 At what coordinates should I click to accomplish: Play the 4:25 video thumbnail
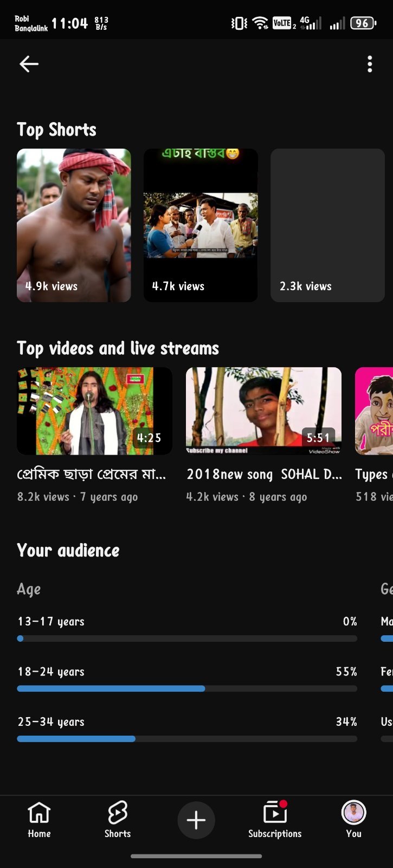pos(94,411)
